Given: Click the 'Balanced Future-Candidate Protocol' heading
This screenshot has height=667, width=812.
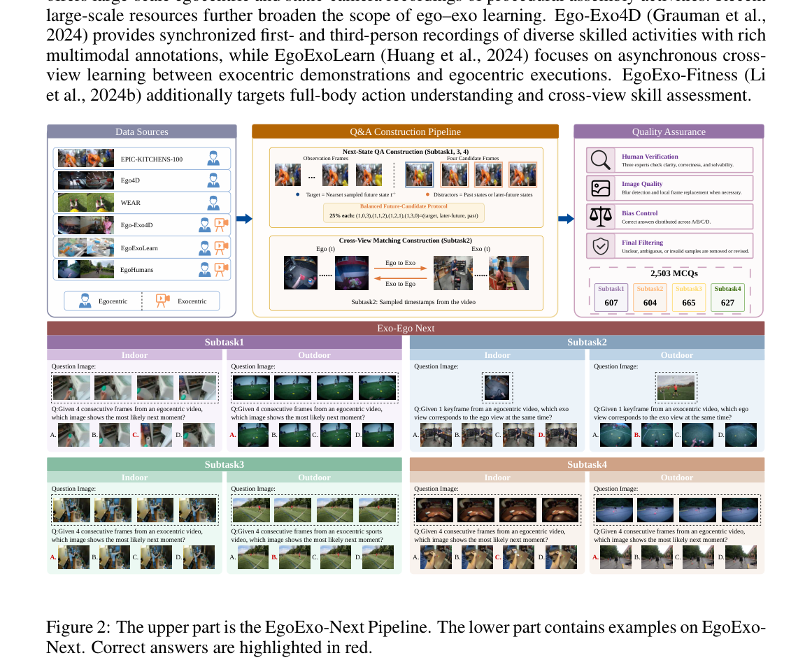Looking at the screenshot, I should tap(404, 206).
